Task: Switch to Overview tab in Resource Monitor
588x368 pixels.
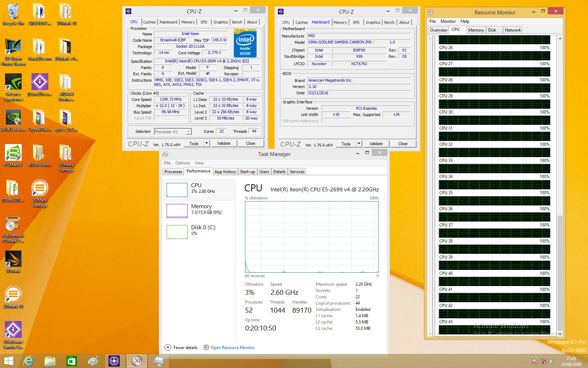Action: click(439, 30)
